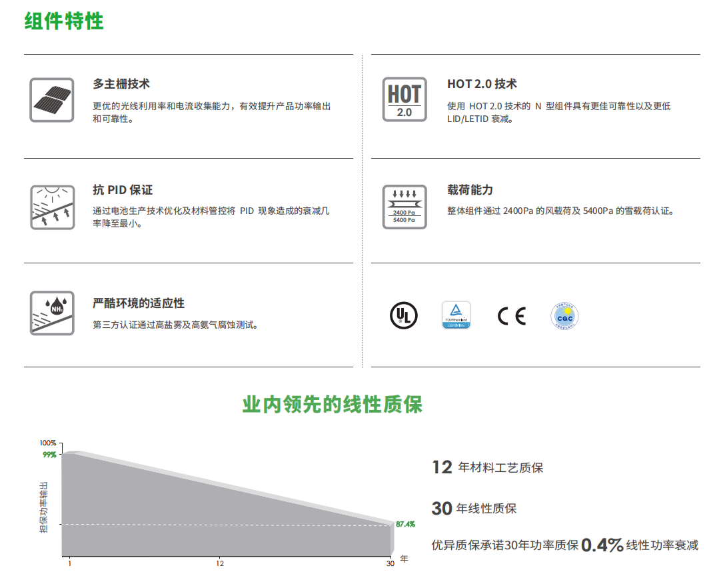
Task: Click the TÜV Rheinland certified logo
Action: pyautogui.click(x=456, y=315)
